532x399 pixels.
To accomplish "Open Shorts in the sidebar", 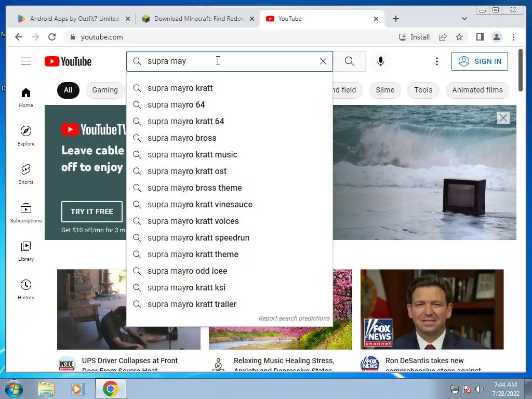I will [26, 175].
